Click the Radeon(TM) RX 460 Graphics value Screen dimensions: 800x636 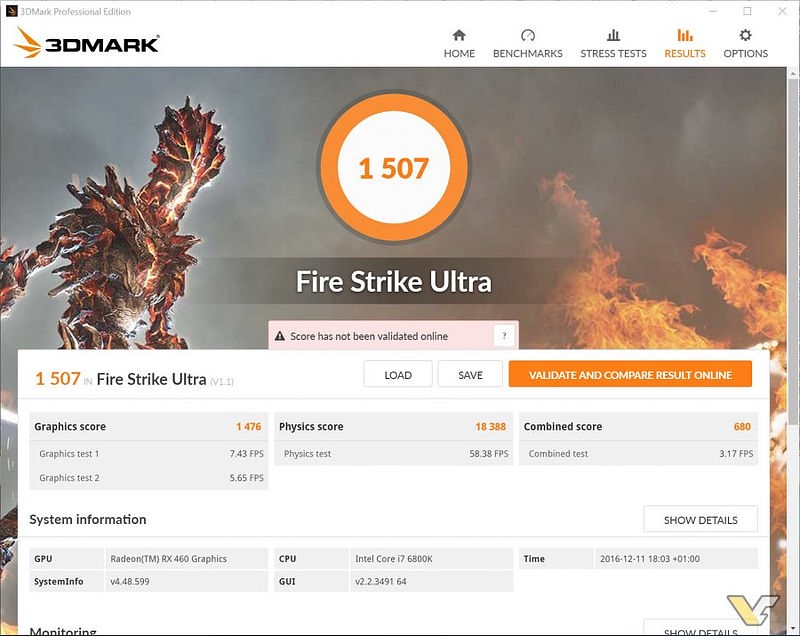point(168,558)
